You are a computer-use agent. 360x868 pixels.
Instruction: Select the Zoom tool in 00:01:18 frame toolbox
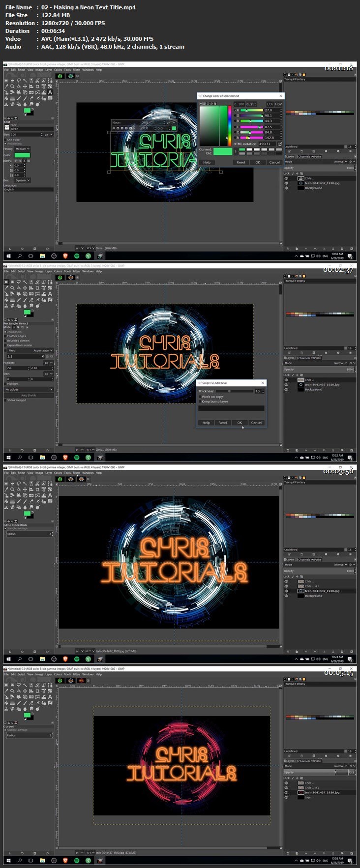point(12,86)
